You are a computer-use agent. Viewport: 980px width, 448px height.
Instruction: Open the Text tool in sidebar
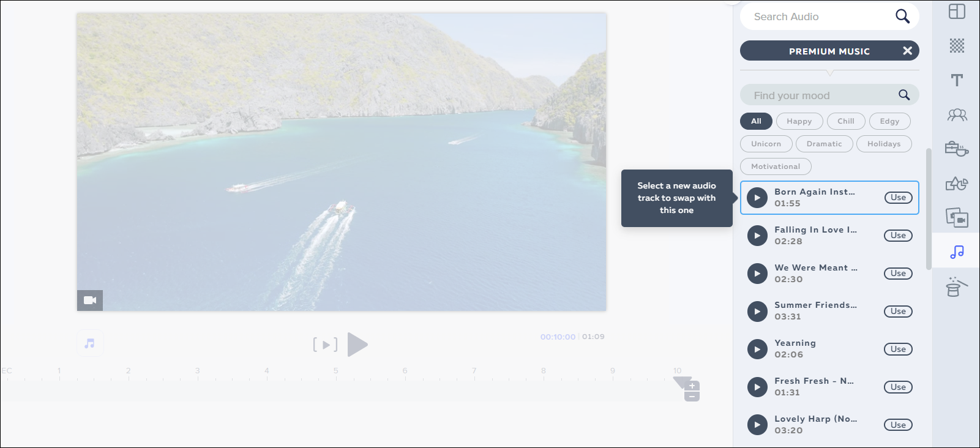point(957,80)
